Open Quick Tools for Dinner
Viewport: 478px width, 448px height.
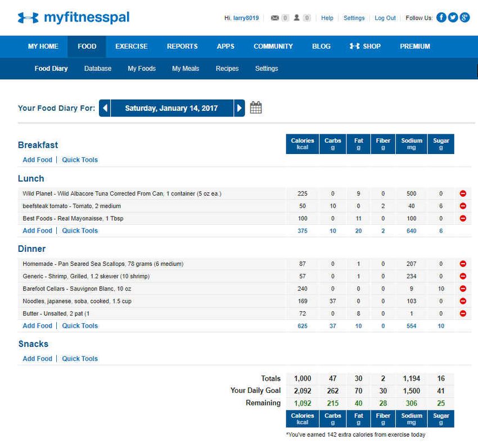[80, 326]
